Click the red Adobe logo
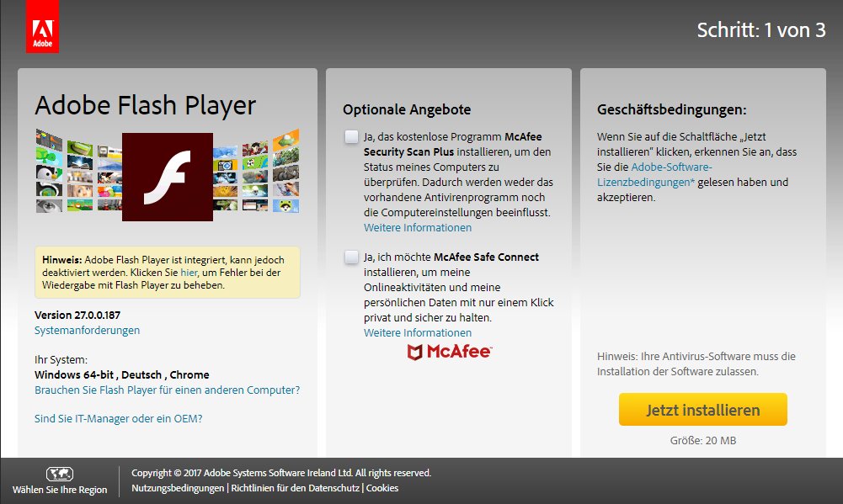 42,26
